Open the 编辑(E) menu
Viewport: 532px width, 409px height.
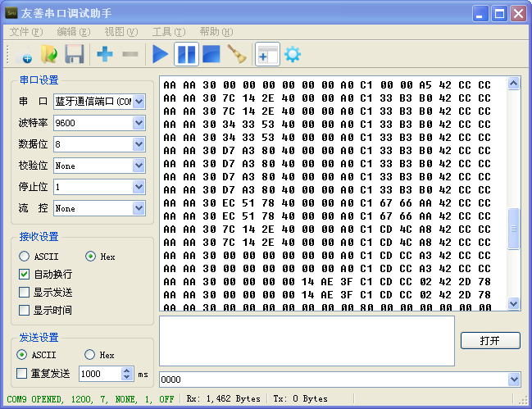[73, 32]
